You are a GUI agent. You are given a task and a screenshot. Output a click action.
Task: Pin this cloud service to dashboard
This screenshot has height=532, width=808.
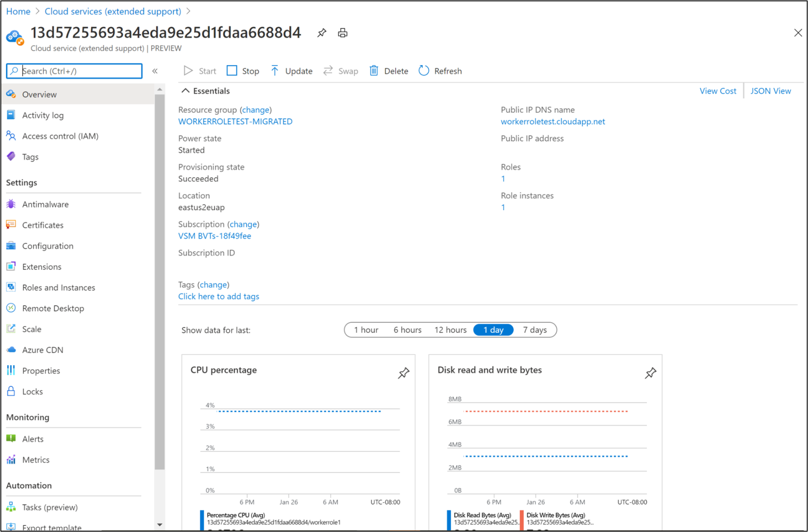click(x=322, y=33)
